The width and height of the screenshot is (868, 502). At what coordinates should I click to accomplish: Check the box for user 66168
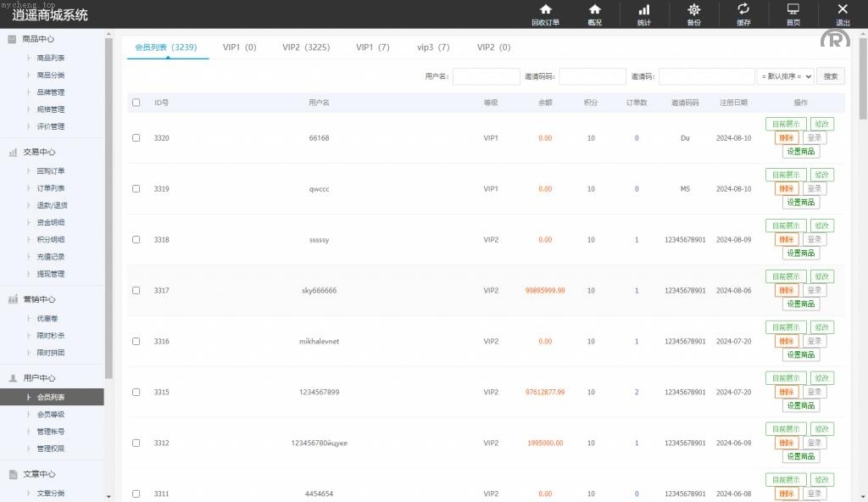click(x=136, y=137)
